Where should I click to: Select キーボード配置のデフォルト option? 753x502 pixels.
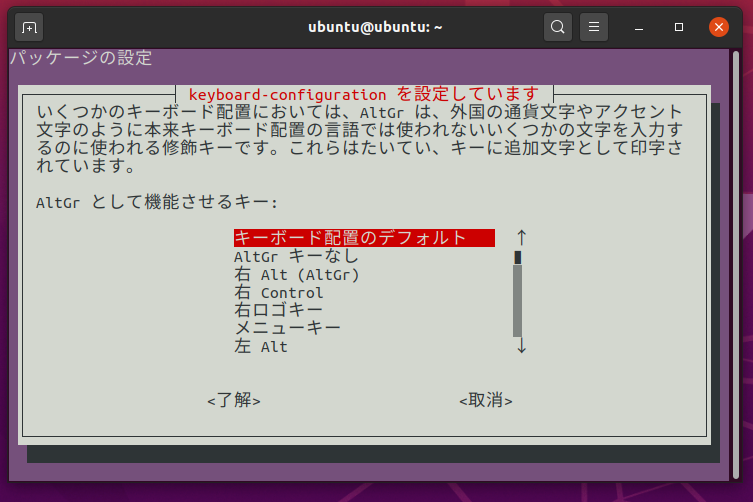pos(364,238)
